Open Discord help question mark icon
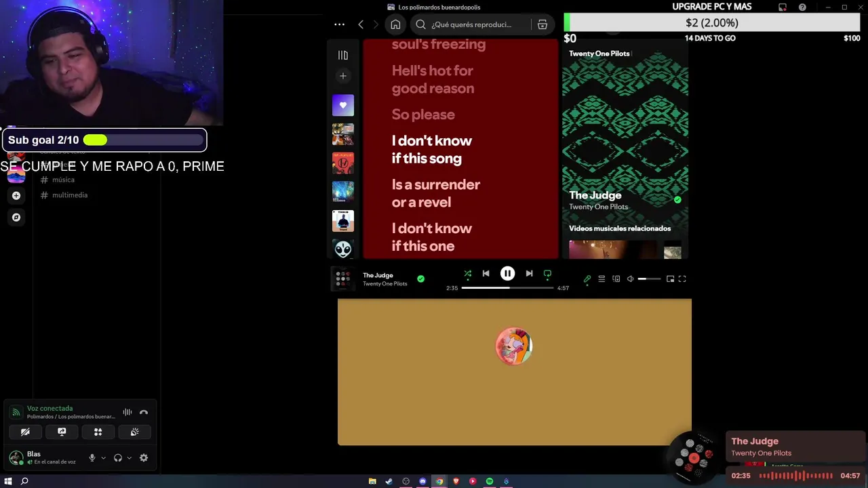Image resolution: width=868 pixels, height=488 pixels. (802, 7)
